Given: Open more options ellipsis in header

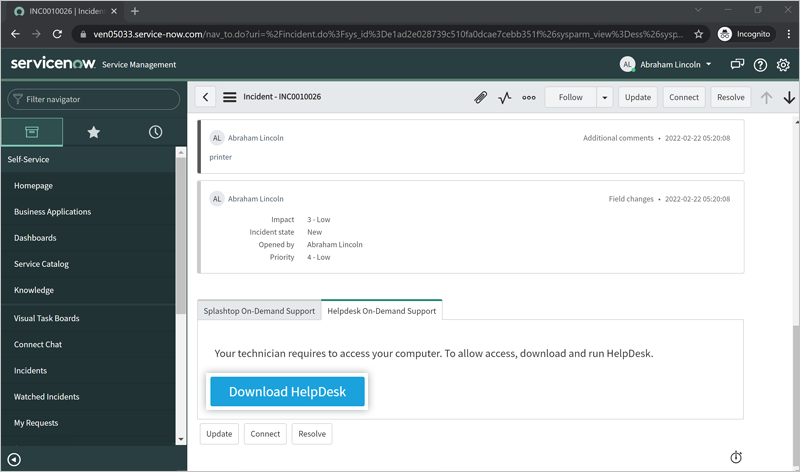Looking at the screenshot, I should tap(529, 97).
